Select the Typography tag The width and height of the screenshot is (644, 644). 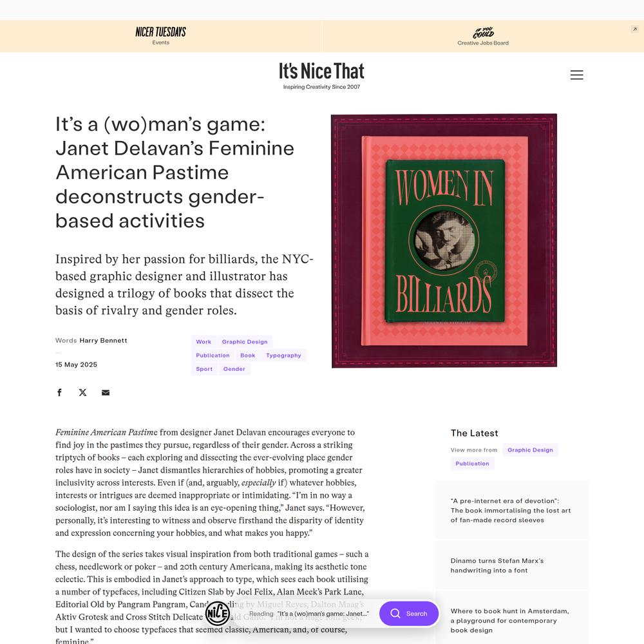(283, 355)
